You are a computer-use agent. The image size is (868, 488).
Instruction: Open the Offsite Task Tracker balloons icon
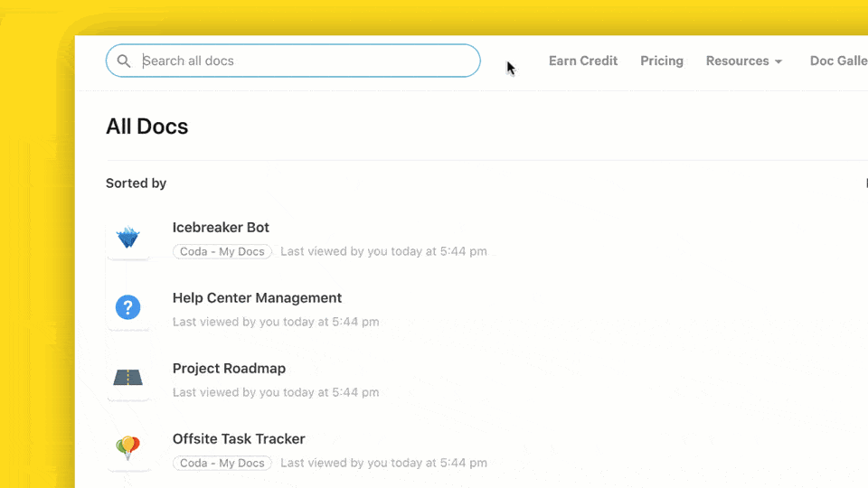click(127, 447)
